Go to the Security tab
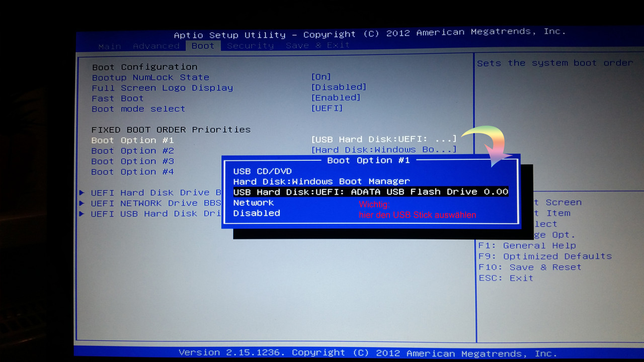Viewport: 644px width, 362px height. point(250,46)
